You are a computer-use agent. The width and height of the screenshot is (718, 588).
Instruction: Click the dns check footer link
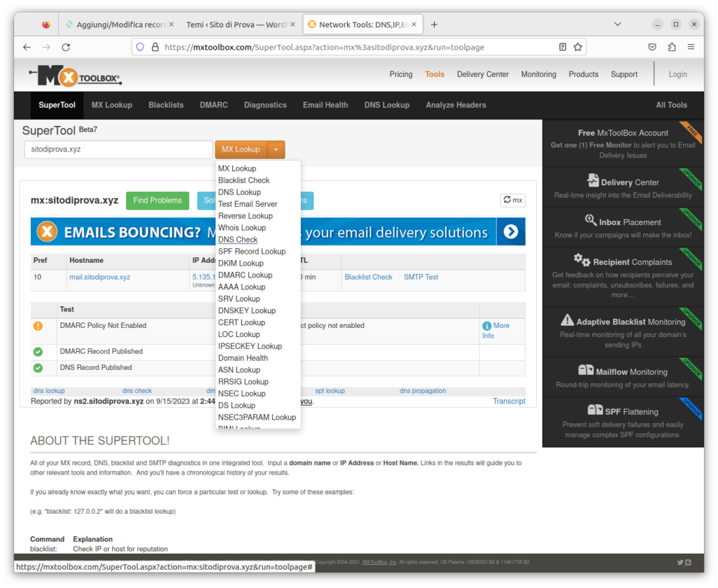click(137, 391)
